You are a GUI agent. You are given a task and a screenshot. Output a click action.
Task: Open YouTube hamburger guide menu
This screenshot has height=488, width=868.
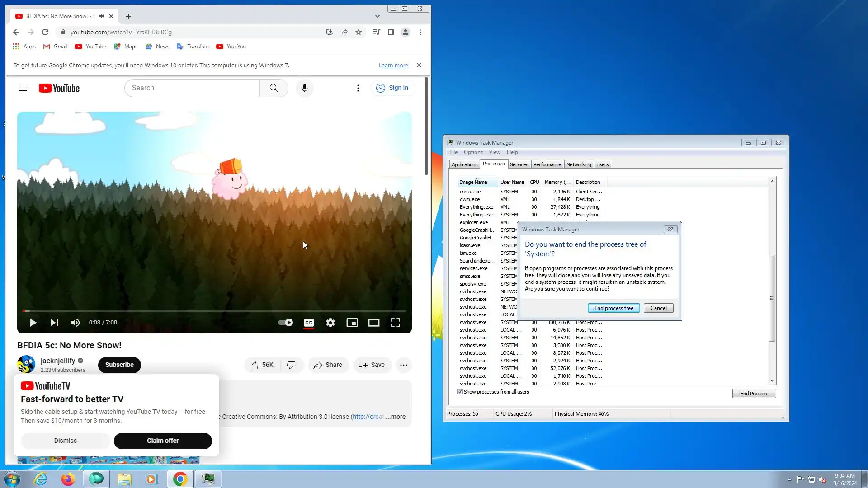point(23,88)
